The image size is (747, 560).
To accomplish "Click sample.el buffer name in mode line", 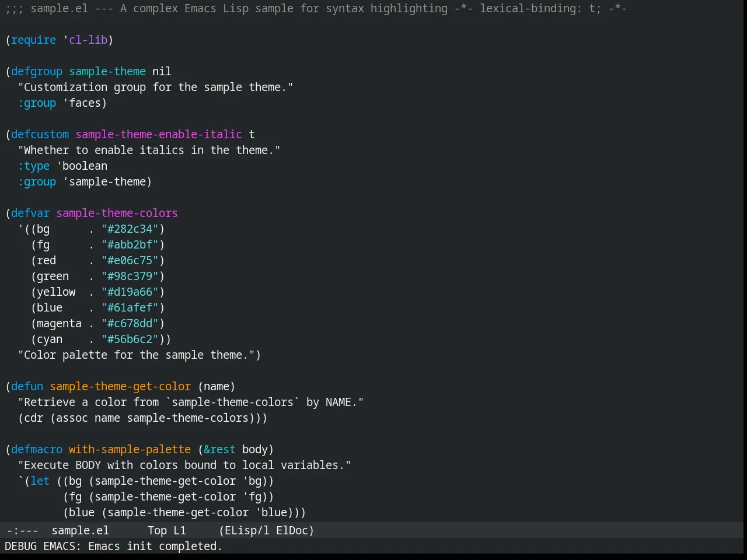I will [x=80, y=530].
